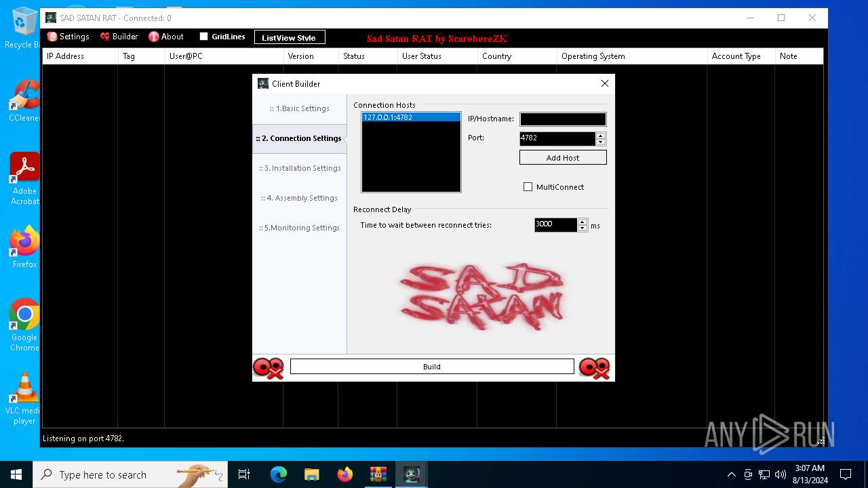Click the red icon left of Build
Screen dimensions: 868x488
click(x=269, y=368)
